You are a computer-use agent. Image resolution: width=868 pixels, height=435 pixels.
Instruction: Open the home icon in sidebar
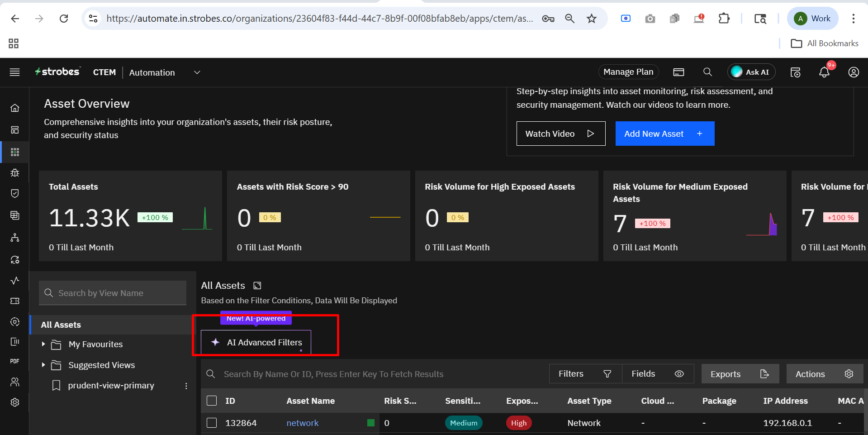coord(15,108)
